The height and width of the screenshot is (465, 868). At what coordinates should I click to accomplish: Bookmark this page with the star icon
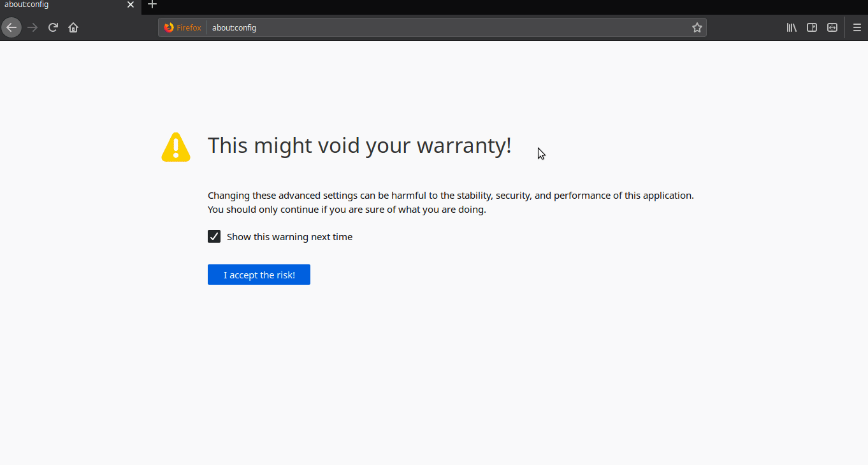697,27
